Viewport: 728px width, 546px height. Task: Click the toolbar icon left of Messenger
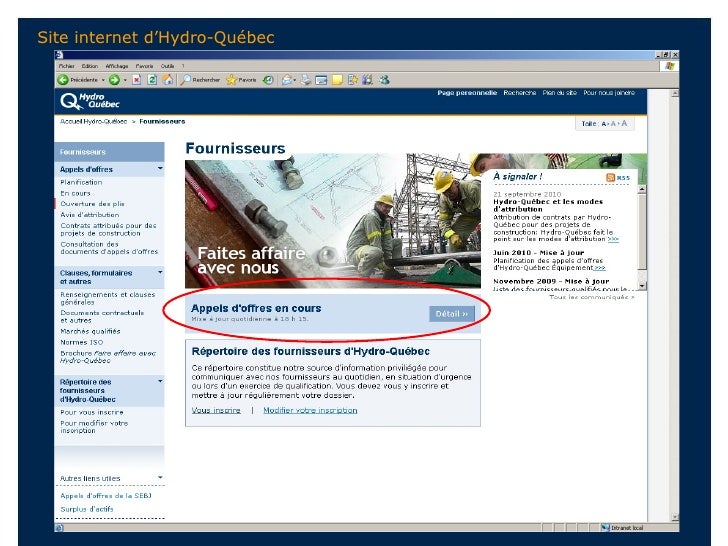[x=368, y=80]
